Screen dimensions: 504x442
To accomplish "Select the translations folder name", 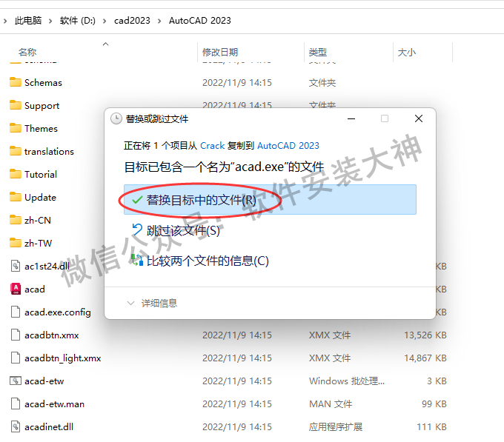I will point(49,151).
